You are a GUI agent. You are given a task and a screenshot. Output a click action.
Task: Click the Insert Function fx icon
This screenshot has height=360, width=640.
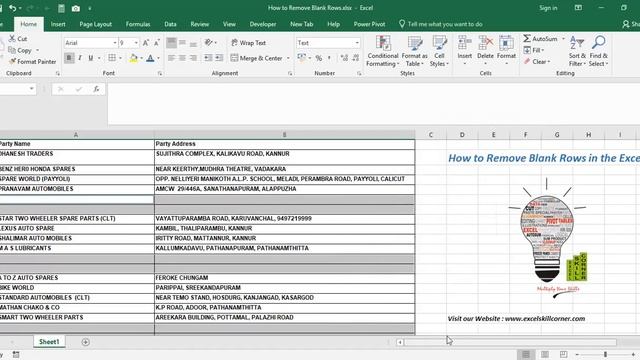pos(96,89)
